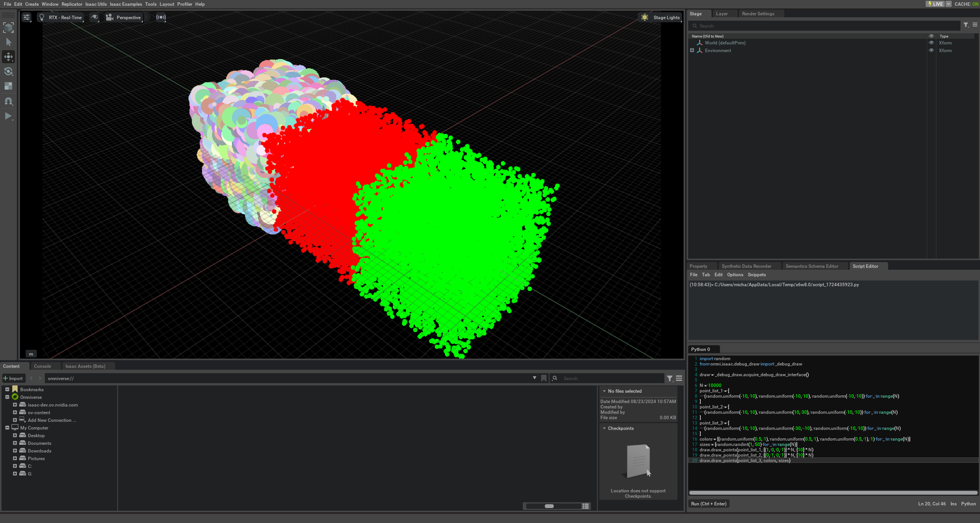Screen dimensions: 980x523
Task: Open the LIVE dropdown arrow
Action: (949, 4)
